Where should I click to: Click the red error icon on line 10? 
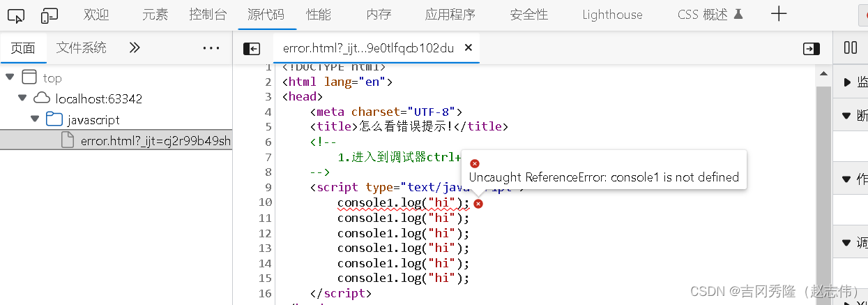[478, 204]
